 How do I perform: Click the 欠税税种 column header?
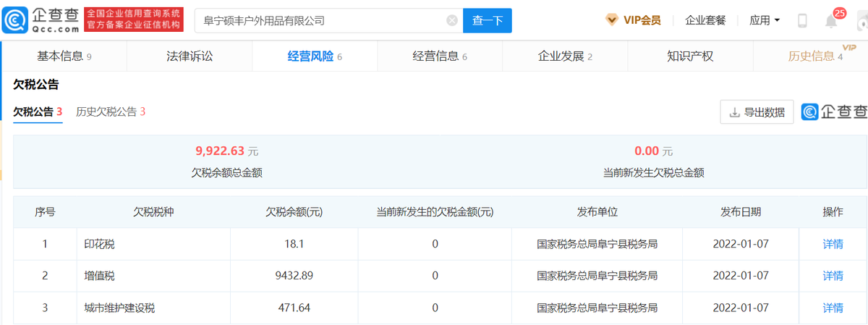(153, 212)
